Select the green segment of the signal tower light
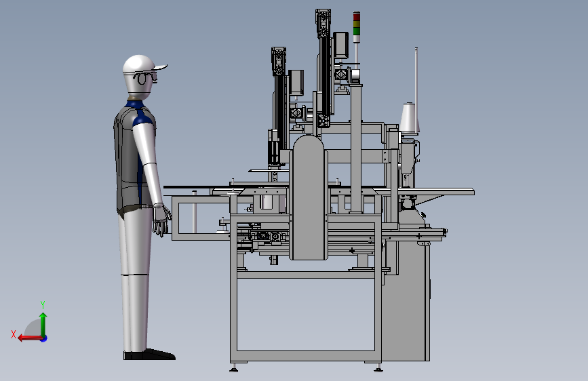Viewport: 588px width, 381px height. click(356, 31)
